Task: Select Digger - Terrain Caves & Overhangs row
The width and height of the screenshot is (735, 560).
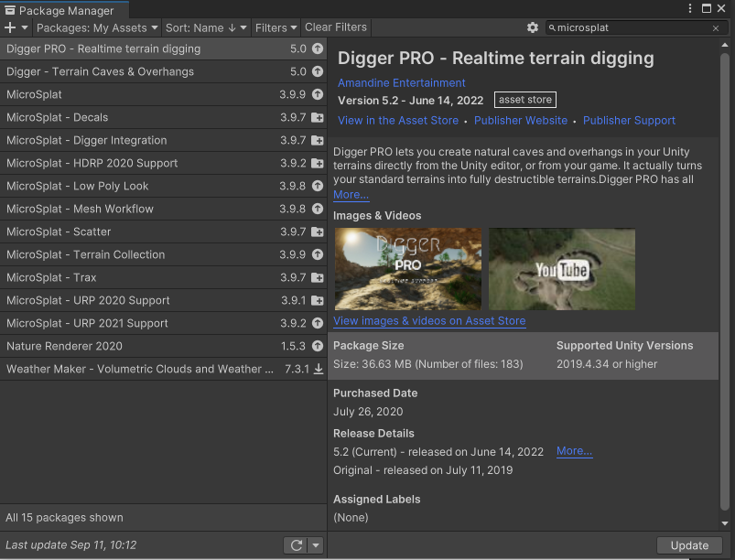Action: (x=163, y=71)
